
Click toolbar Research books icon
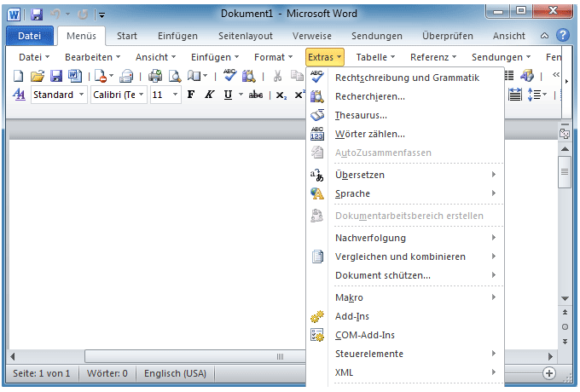pyautogui.click(x=248, y=76)
